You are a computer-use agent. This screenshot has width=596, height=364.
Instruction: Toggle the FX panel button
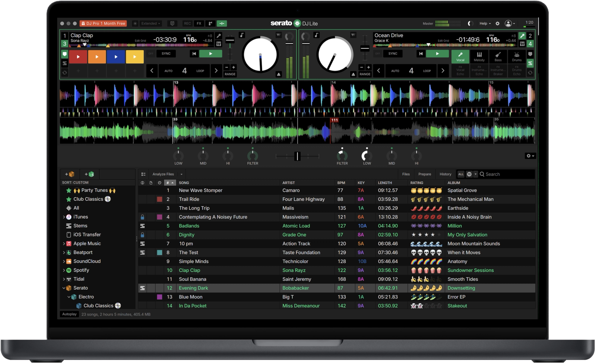tap(199, 23)
